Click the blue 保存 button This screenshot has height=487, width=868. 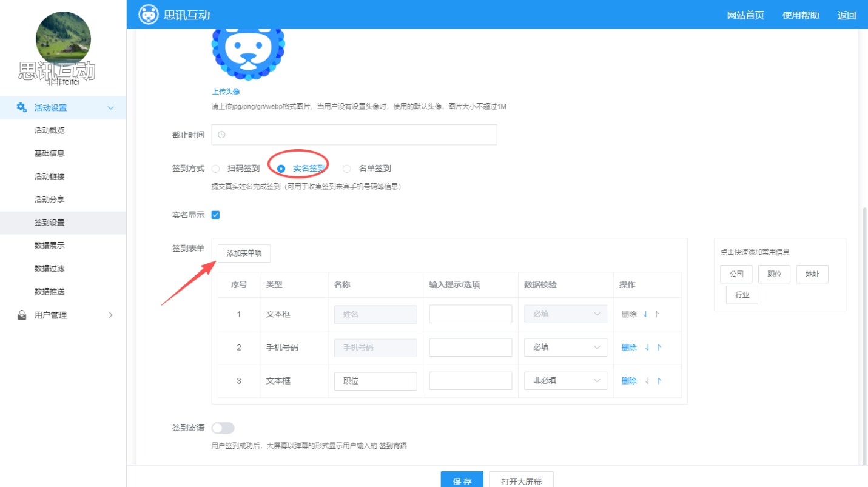point(462,480)
